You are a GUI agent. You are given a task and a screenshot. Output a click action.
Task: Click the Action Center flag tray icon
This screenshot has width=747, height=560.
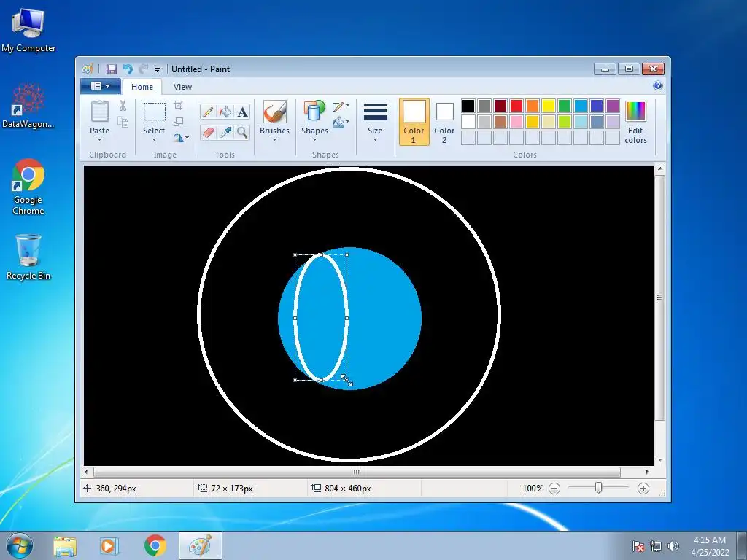click(x=638, y=545)
